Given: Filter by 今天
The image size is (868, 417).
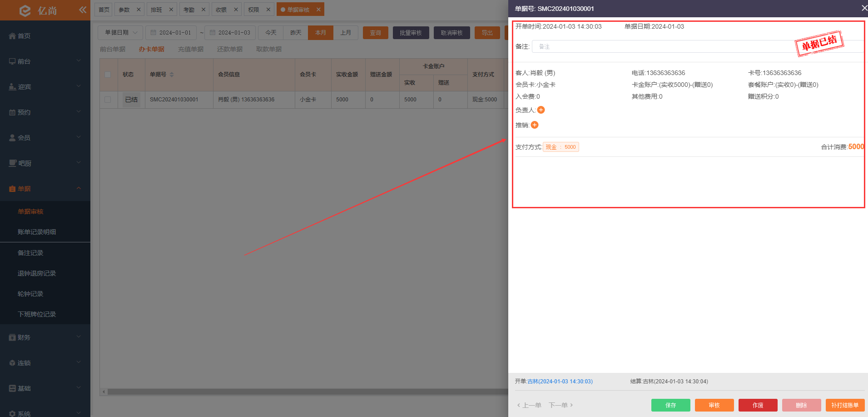Looking at the screenshot, I should 271,33.
